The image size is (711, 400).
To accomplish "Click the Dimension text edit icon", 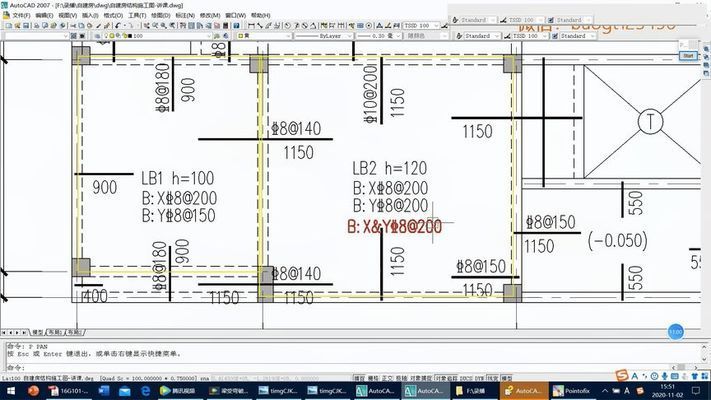I will pos(388,26).
